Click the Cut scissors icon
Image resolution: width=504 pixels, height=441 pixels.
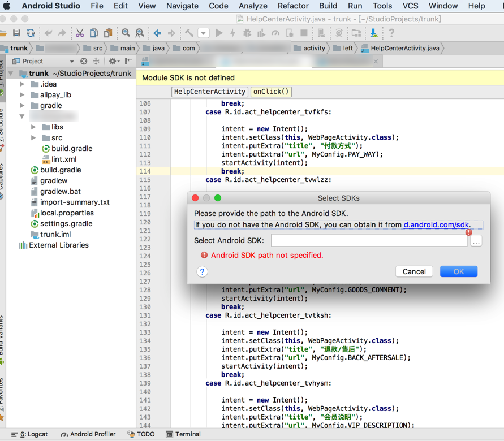click(80, 33)
